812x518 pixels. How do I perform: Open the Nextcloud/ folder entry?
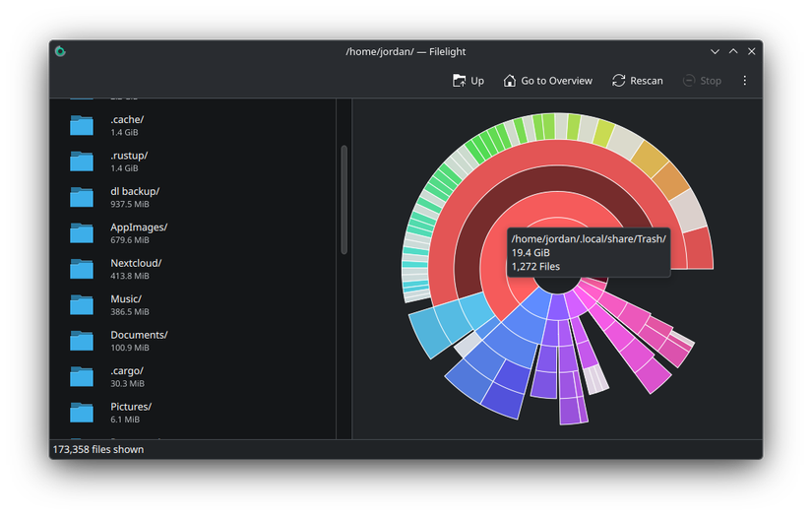coord(135,263)
